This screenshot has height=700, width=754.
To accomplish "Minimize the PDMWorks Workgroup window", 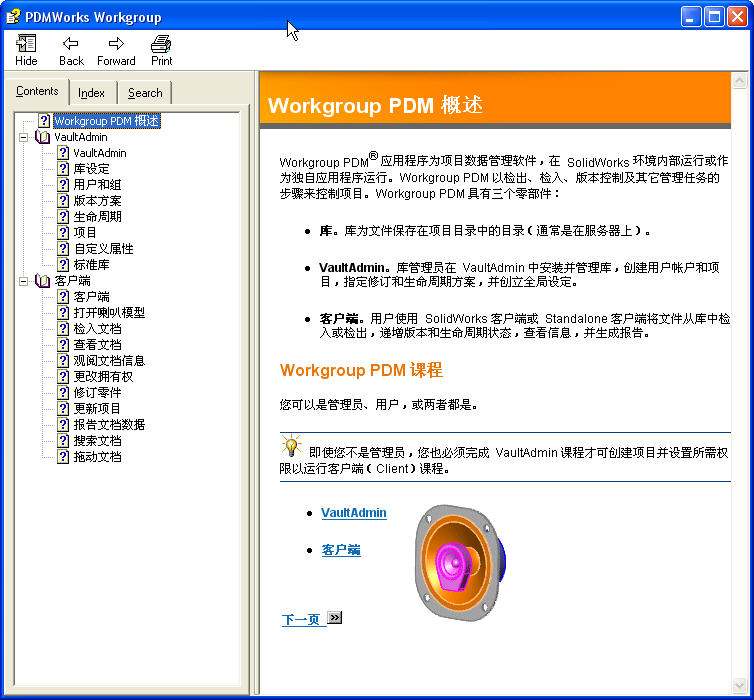I will [691, 17].
